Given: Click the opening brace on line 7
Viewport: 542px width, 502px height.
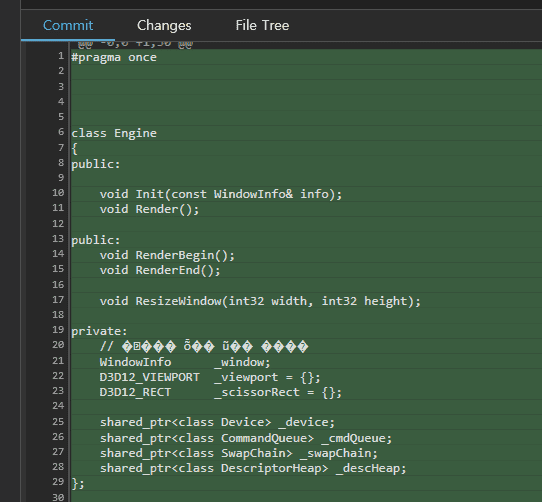Looking at the screenshot, I should coord(74,149).
